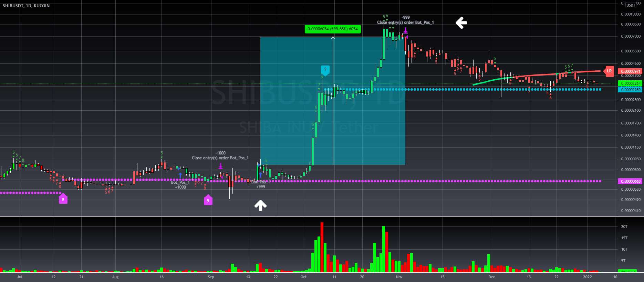Click the 0.00000490 price axis tick
Screen dimensions: 644x282
tap(631, 200)
